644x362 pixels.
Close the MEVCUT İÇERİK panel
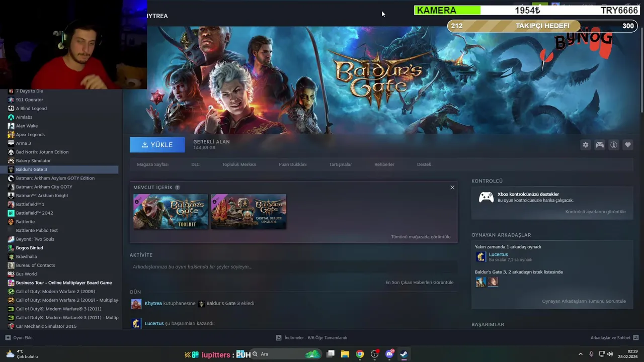click(x=452, y=188)
